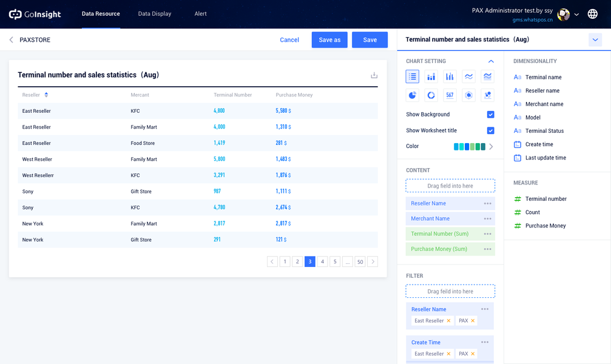Pick the light green color swatch
Screen dimensions: 611x364
472,147
